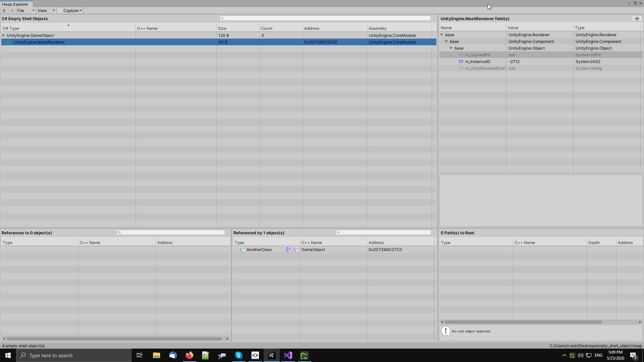644x362 pixels.
Task: Click the Empty Shell Objects search field
Action: (325, 18)
